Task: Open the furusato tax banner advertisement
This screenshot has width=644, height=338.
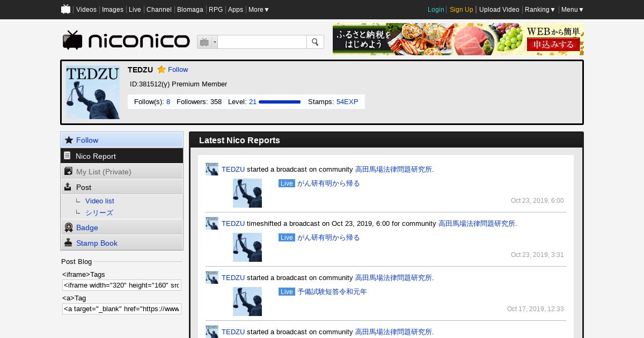Action: (458, 39)
